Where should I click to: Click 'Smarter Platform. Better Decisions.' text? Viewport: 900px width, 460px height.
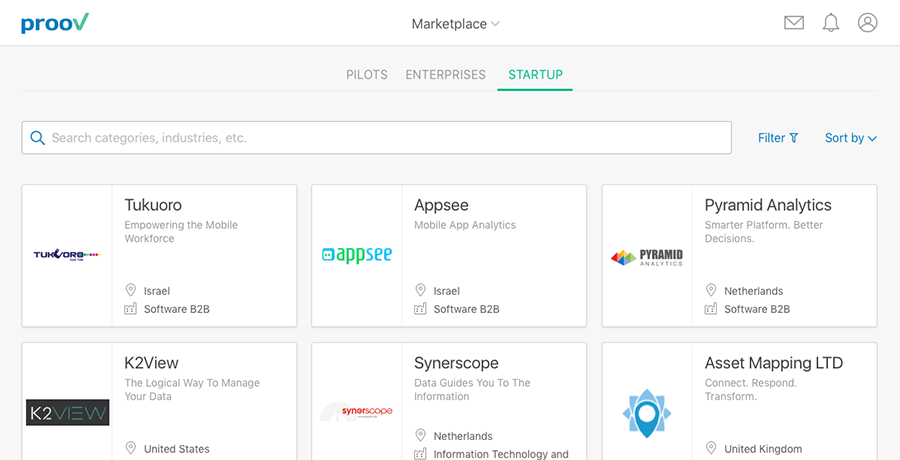click(x=764, y=231)
